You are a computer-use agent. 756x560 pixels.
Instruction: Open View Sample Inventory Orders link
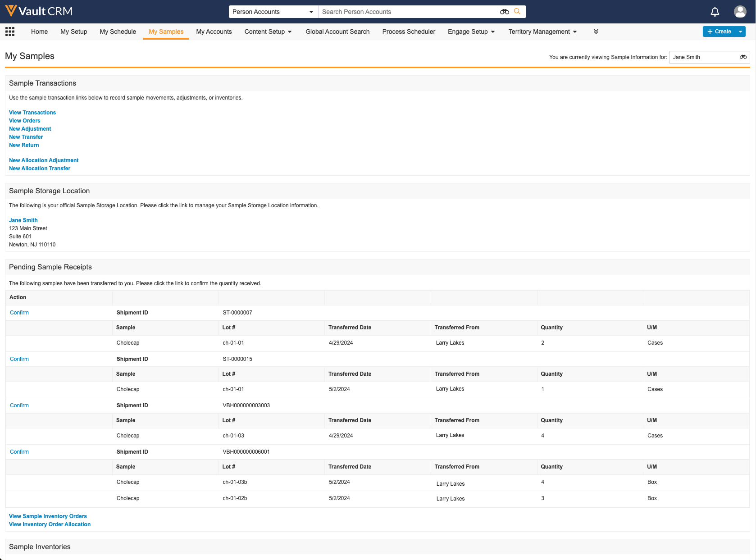point(48,516)
